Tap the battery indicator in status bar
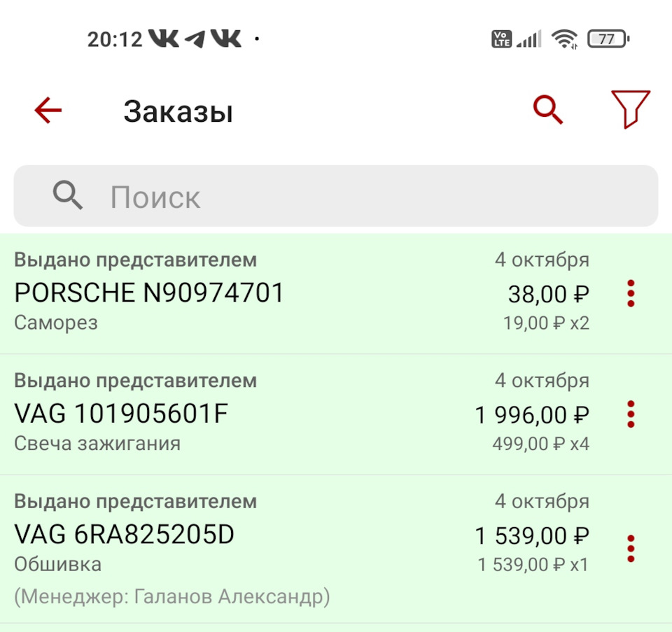Screen dimensions: 672x632 (608, 39)
